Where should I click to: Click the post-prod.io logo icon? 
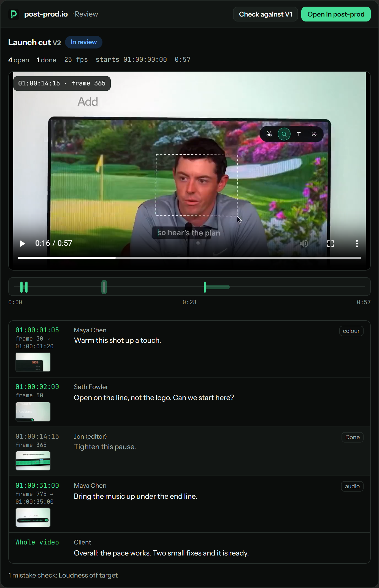click(13, 14)
